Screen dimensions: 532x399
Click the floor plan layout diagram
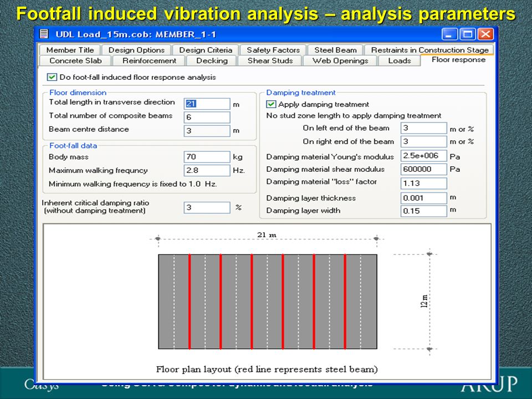point(267,301)
